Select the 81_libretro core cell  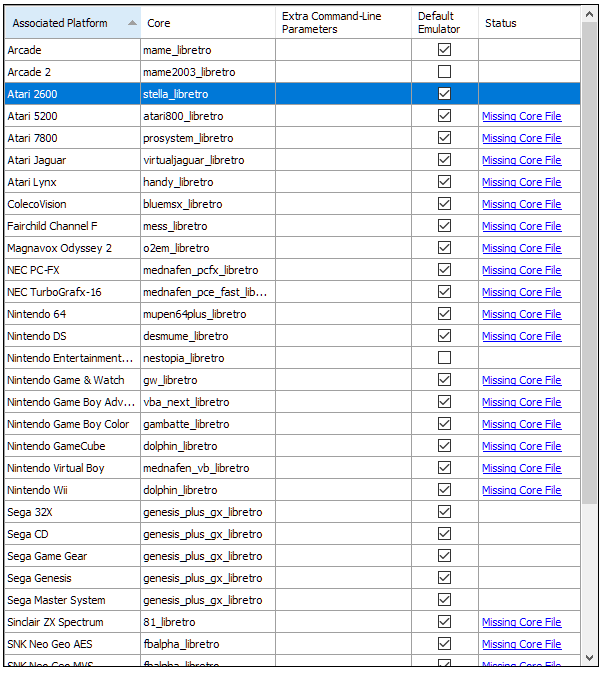pyautogui.click(x=208, y=622)
